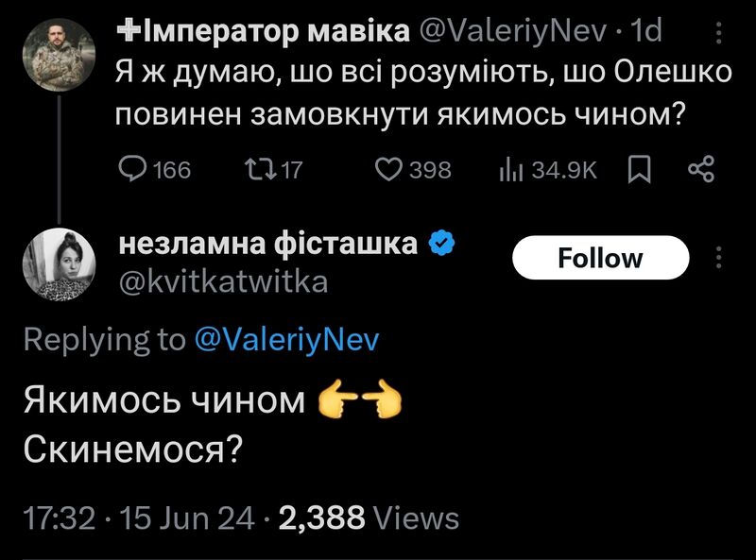756x560 pixels.
Task: Tap the @kvitkatwitka handle
Action: (x=223, y=281)
